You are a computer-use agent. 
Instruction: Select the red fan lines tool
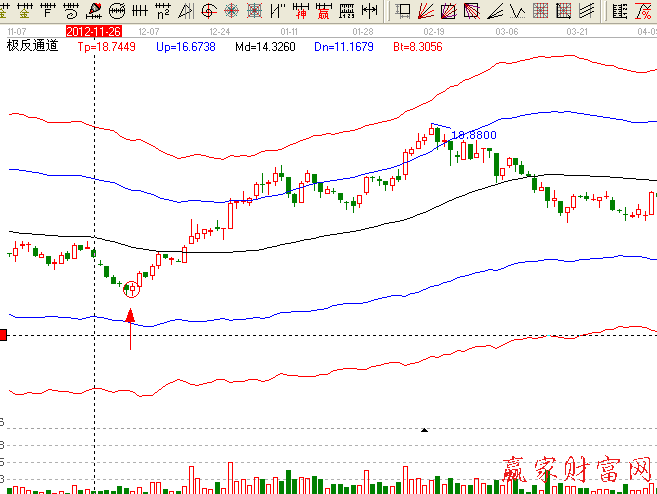[426, 11]
